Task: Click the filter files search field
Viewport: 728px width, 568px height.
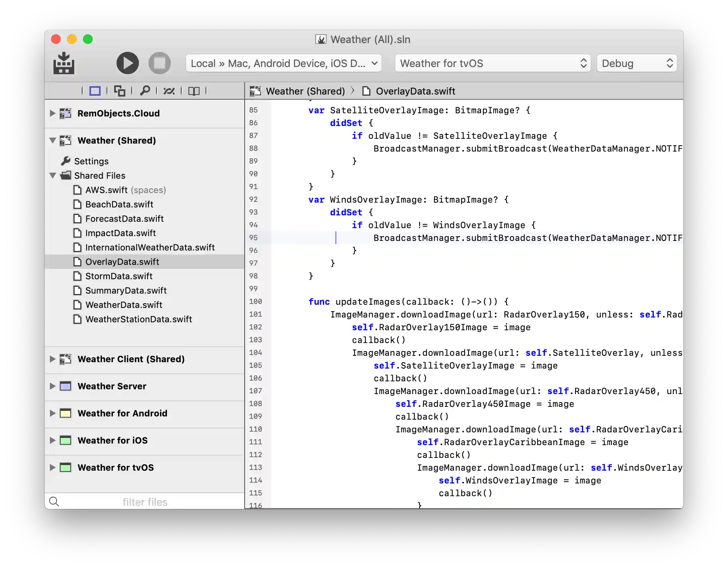Action: pos(144,502)
